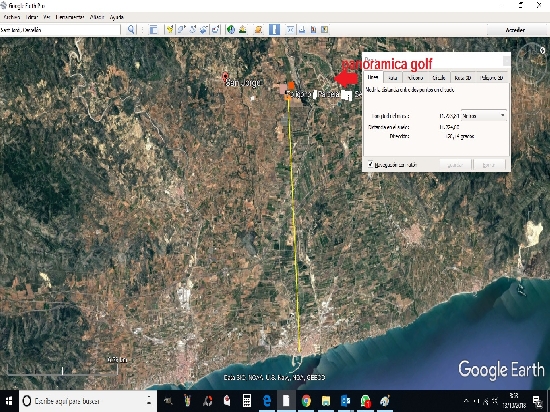Image resolution: width=550 pixels, height=412 pixels.
Task: Select the add polygon tool icon
Action: (x=181, y=30)
